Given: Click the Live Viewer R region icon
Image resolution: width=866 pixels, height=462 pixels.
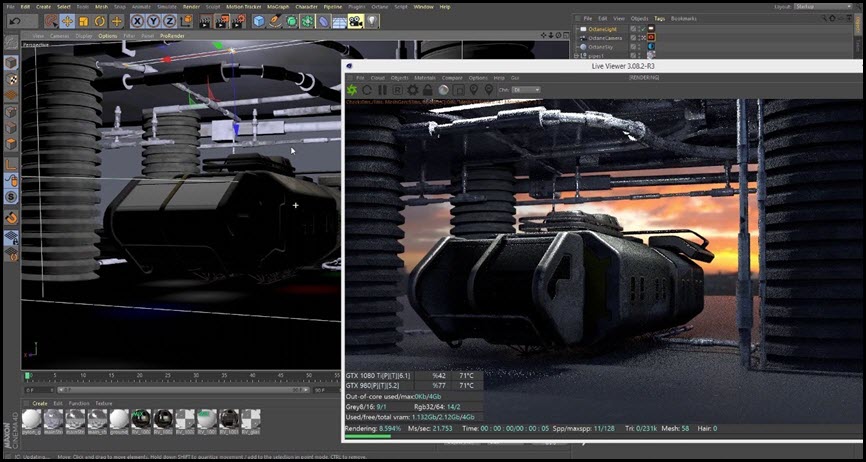Looking at the screenshot, I should [x=398, y=89].
